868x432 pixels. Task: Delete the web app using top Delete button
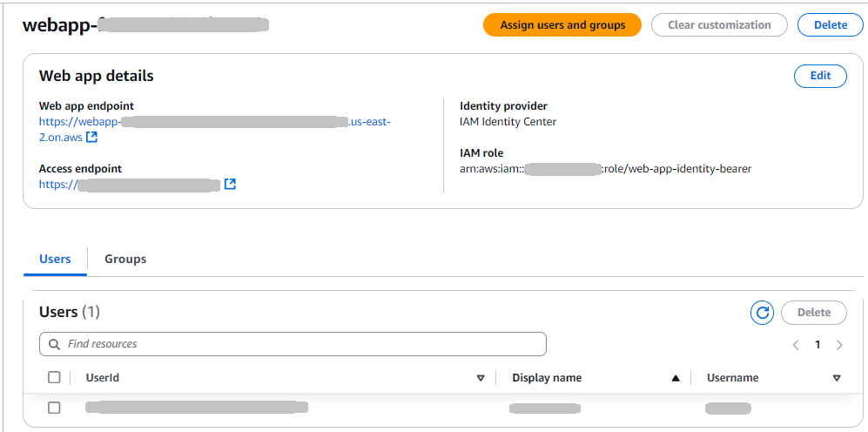pyautogui.click(x=830, y=25)
